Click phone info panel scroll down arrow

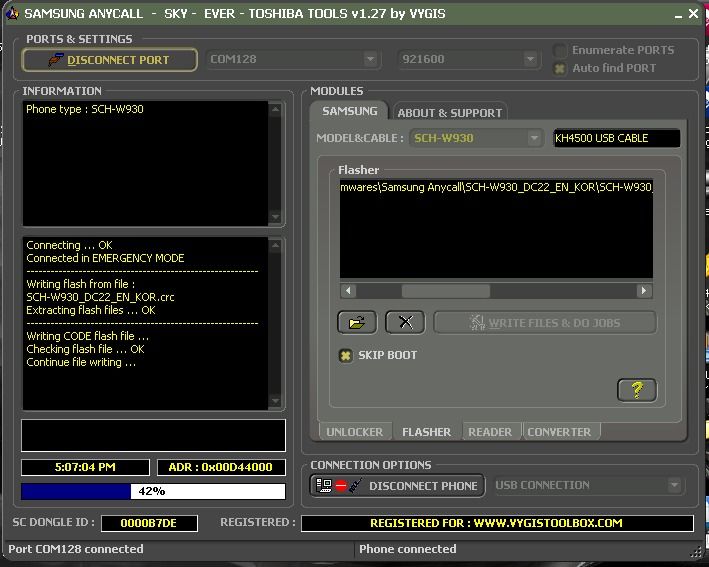point(275,217)
